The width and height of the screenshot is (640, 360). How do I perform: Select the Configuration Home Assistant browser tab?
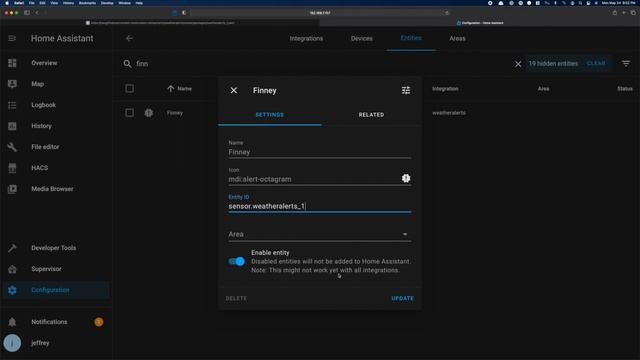pos(480,23)
